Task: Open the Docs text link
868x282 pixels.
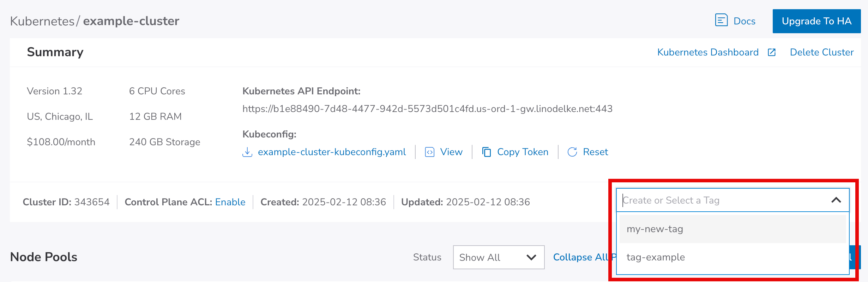Action: (744, 21)
